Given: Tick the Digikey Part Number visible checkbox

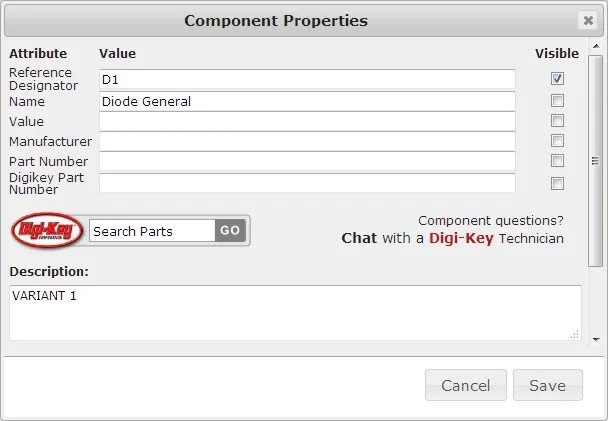Looking at the screenshot, I should (557, 183).
